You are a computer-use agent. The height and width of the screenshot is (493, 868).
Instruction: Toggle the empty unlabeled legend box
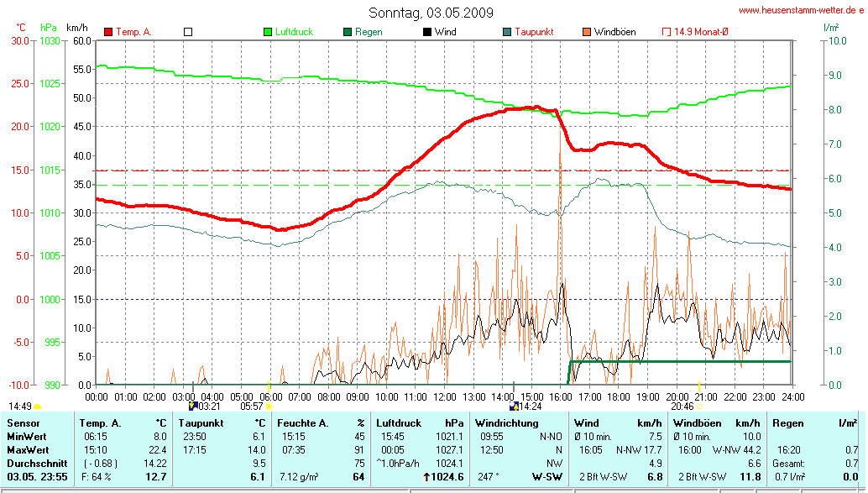coord(188,32)
